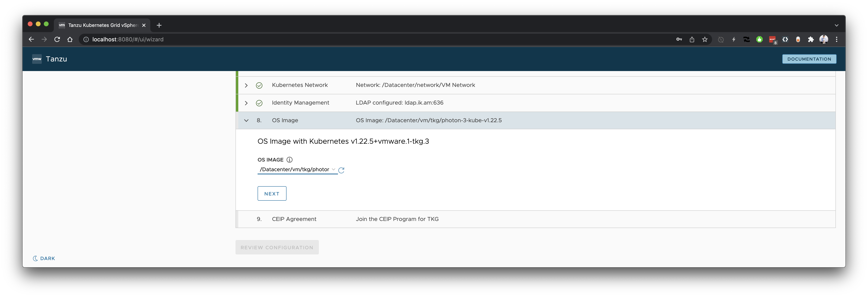Click 'LDAP configured: ldap.ik.am:636' text
The height and width of the screenshot is (297, 868).
tap(399, 103)
